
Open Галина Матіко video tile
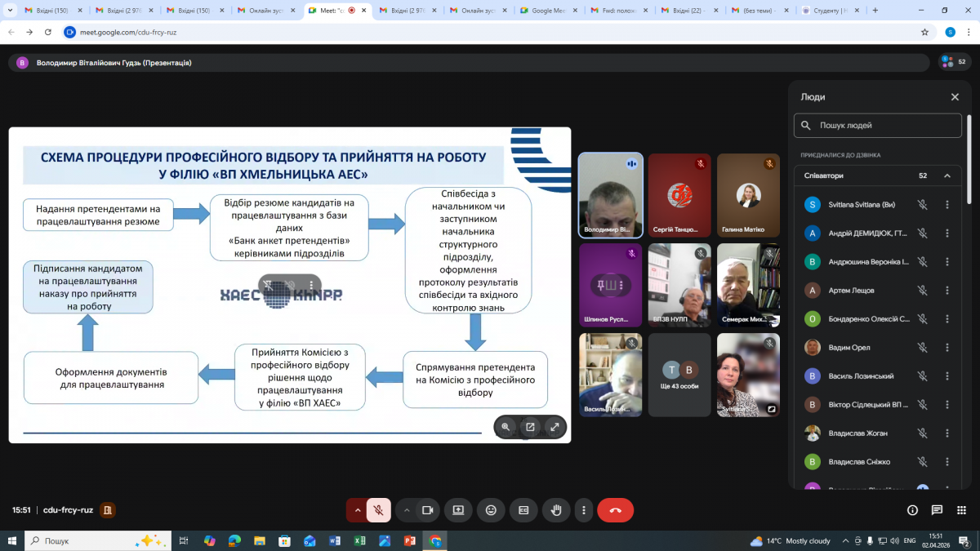tap(748, 195)
